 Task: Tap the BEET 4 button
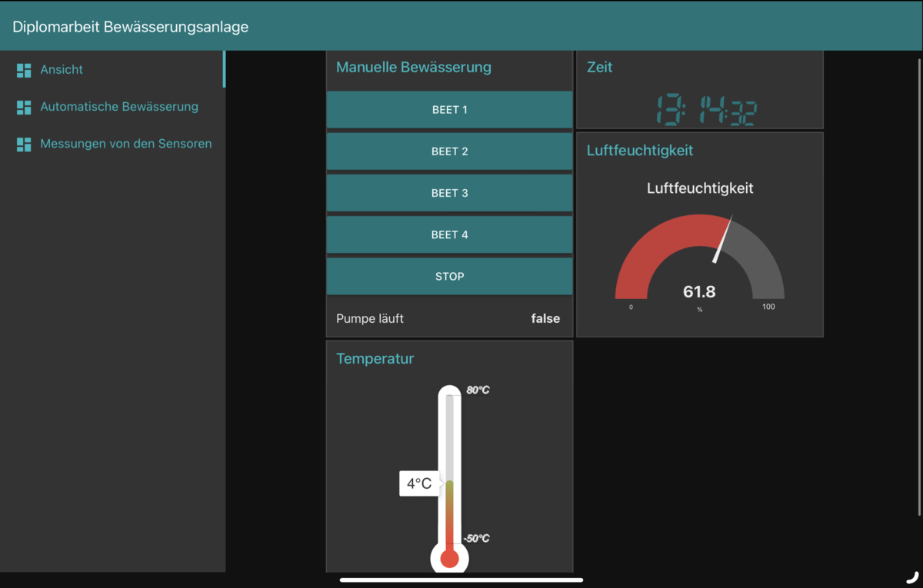[449, 234]
